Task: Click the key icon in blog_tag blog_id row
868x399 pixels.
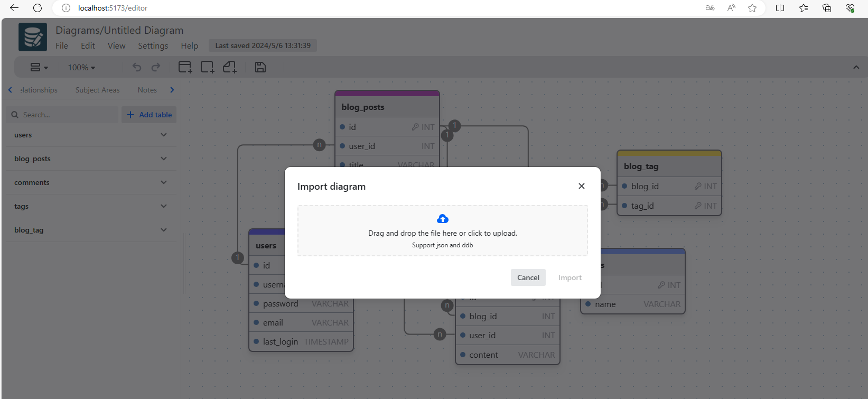Action: (698, 186)
